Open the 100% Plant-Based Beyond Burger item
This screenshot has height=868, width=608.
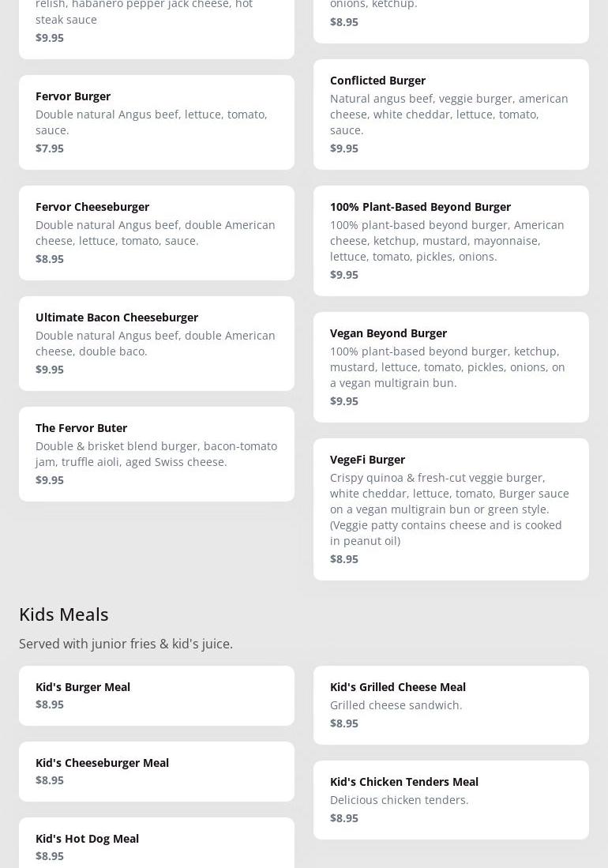point(451,240)
